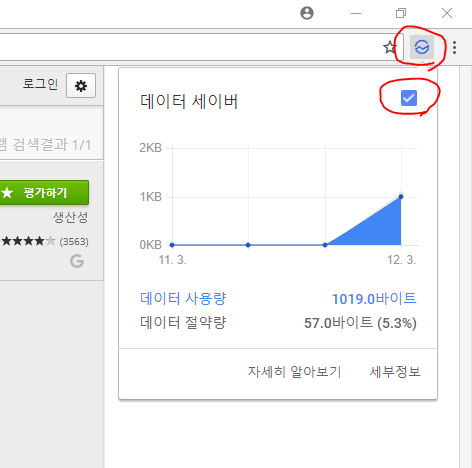
Task: Click the page's vertical scrollbar
Action: click(x=465, y=267)
